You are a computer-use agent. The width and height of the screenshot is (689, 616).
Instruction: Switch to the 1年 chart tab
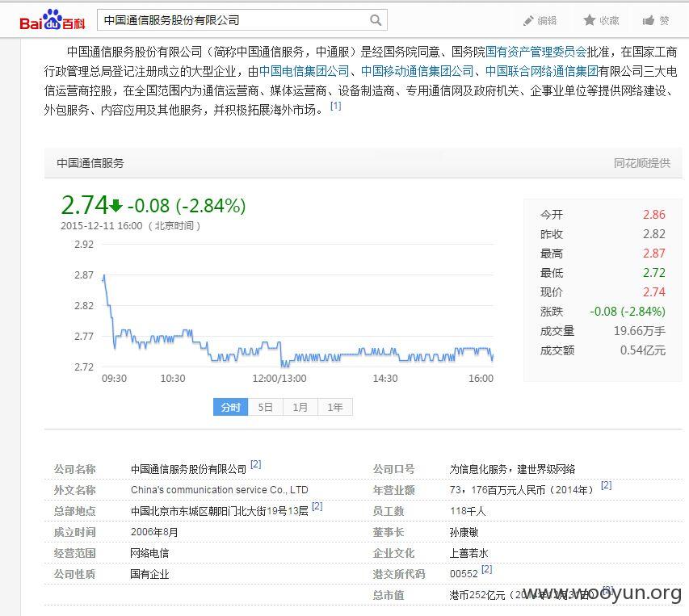coord(335,407)
